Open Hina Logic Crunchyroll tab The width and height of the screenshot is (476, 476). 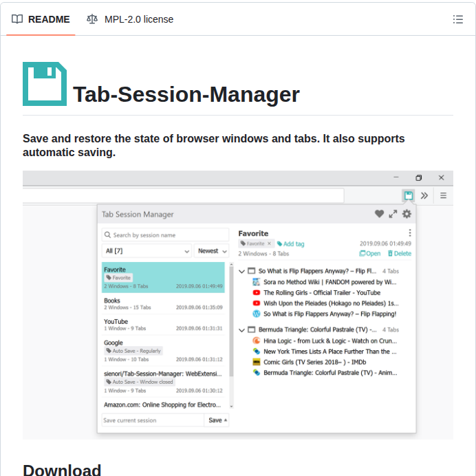[x=325, y=341]
